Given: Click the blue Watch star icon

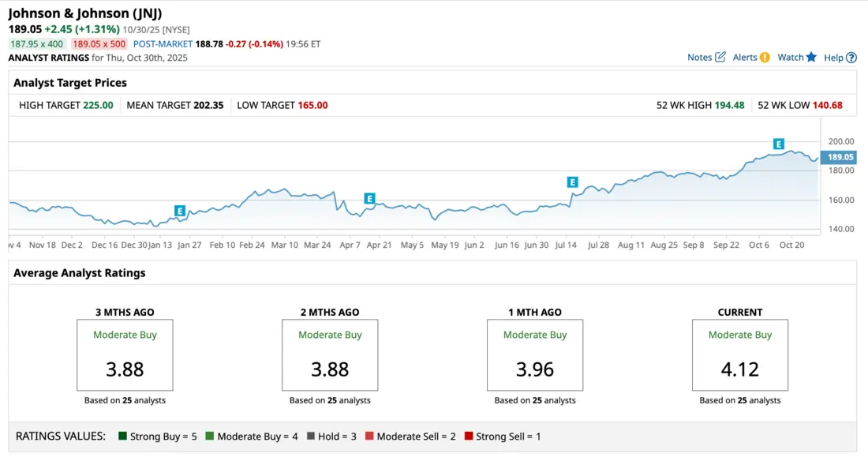Looking at the screenshot, I should pos(811,57).
